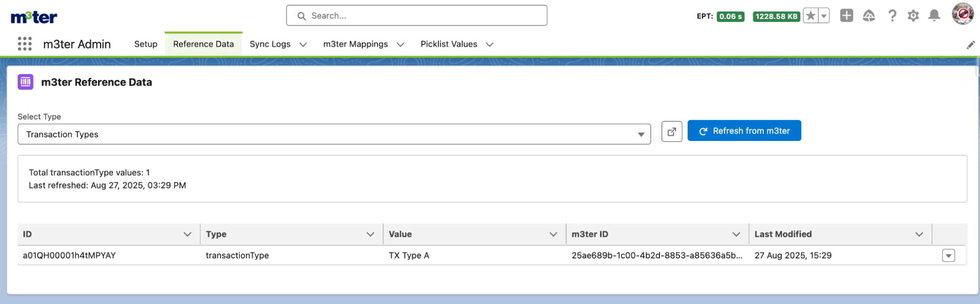Click the user profile avatar
Image resolution: width=980 pixels, height=304 pixels.
(x=962, y=14)
